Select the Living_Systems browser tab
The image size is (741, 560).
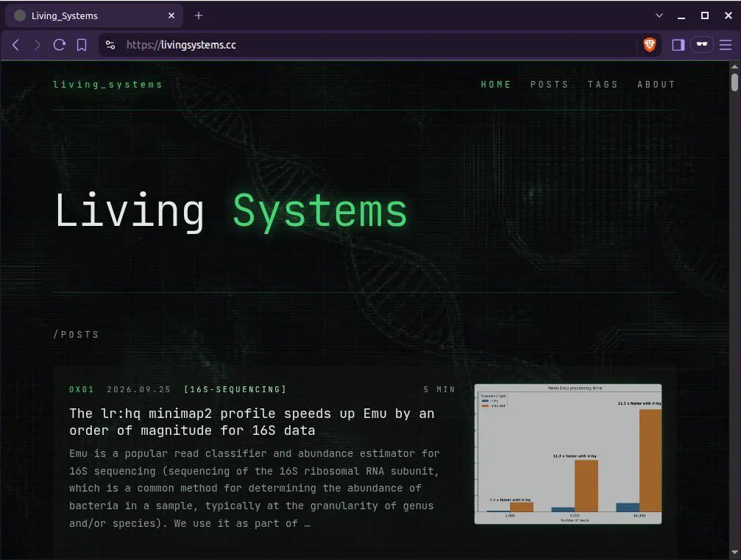pyautogui.click(x=94, y=15)
